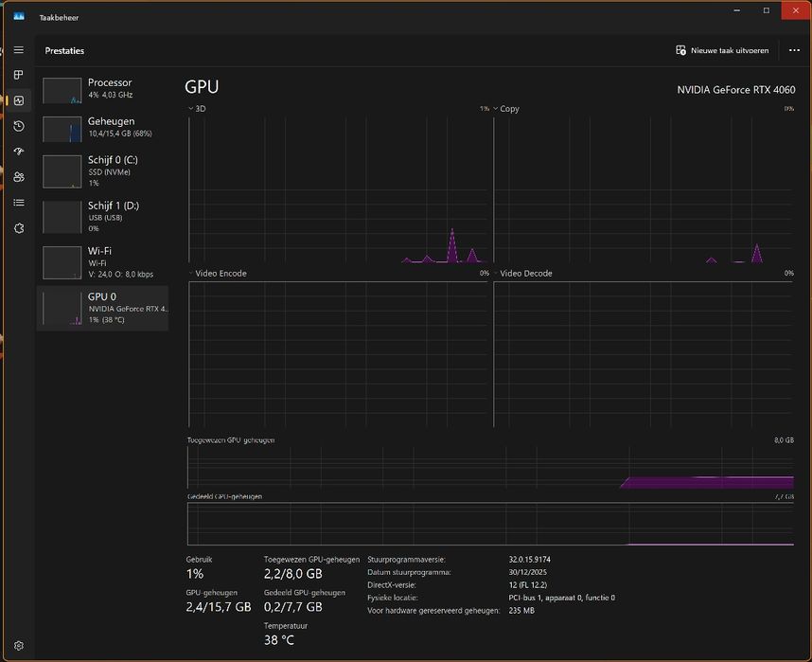Open the Users page icon

pos(19,177)
